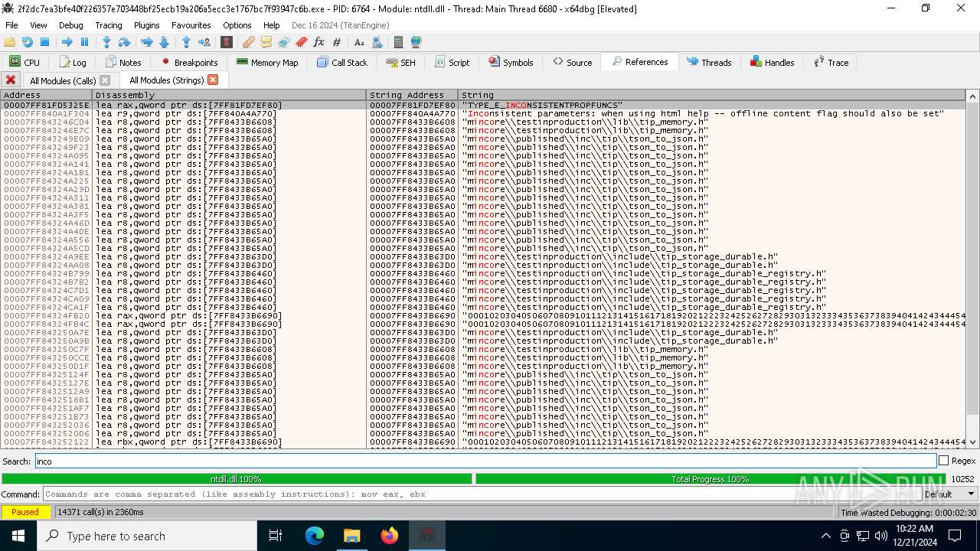This screenshot has width=980, height=551.
Task: Open Firefox from the Windows taskbar
Action: 390,536
